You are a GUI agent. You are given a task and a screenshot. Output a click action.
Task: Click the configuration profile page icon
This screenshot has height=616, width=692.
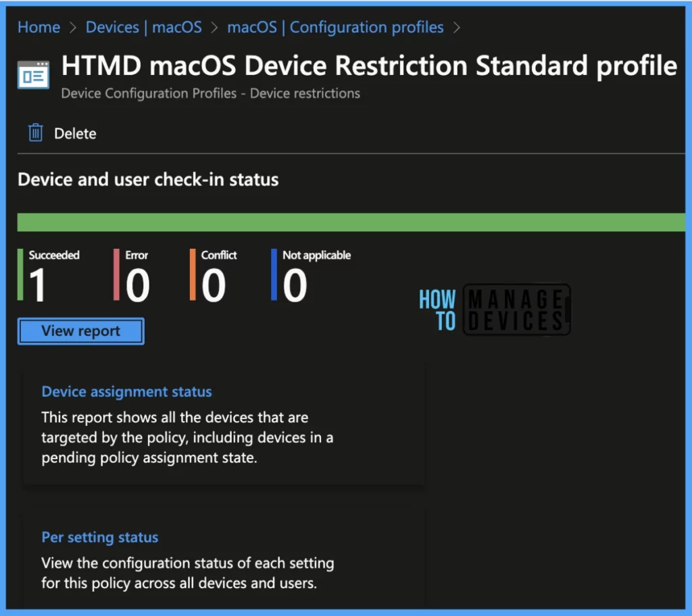coord(34,75)
